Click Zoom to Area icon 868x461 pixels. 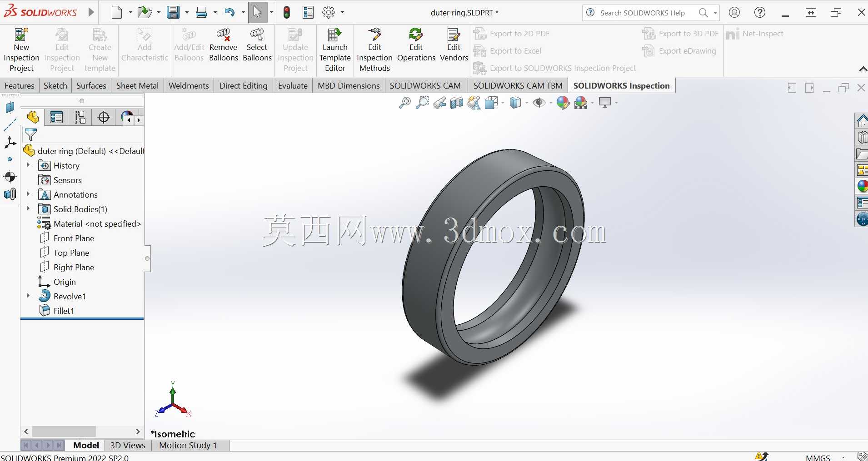point(422,103)
